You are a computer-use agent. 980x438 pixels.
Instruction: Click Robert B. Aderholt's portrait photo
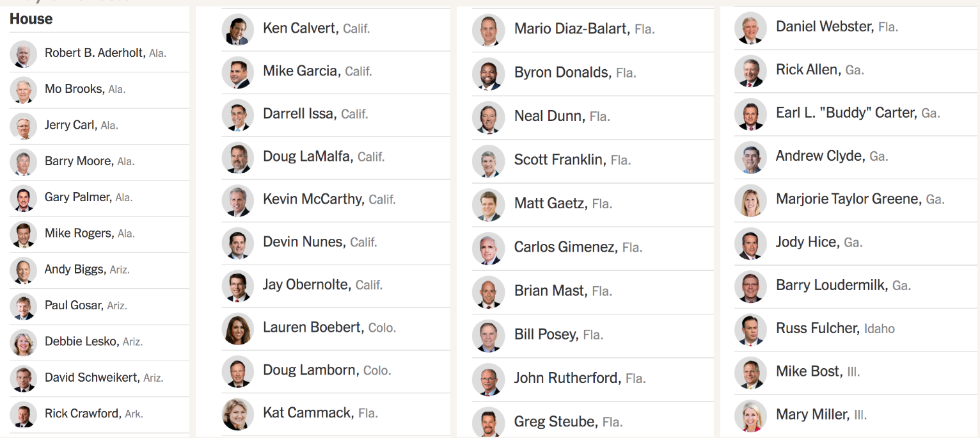[x=24, y=54]
